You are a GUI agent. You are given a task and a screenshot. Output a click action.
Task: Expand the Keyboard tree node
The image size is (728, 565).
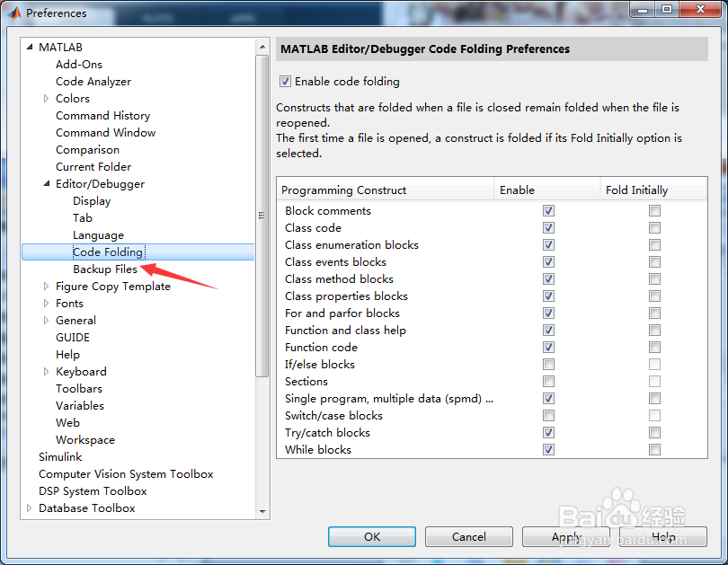pyautogui.click(x=46, y=372)
